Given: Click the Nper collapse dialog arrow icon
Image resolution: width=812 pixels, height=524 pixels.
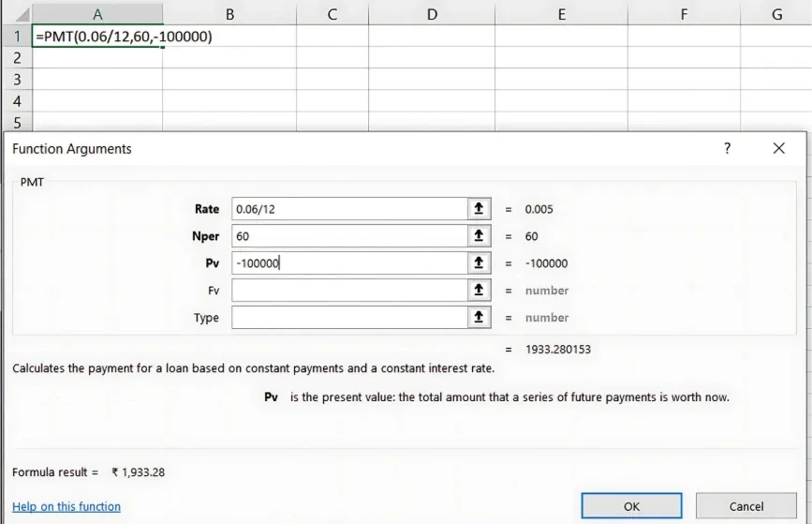Looking at the screenshot, I should pyautogui.click(x=479, y=236).
